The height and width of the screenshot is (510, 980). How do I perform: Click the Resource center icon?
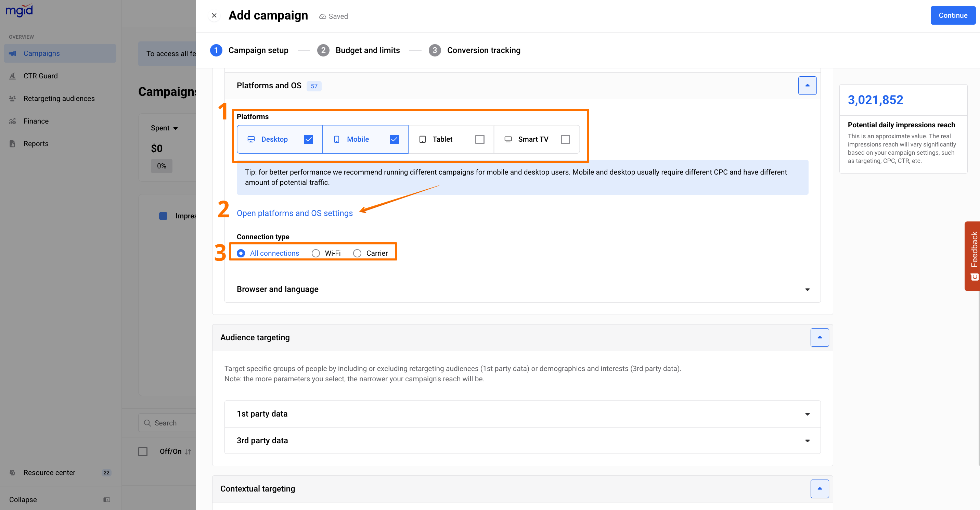[13, 472]
